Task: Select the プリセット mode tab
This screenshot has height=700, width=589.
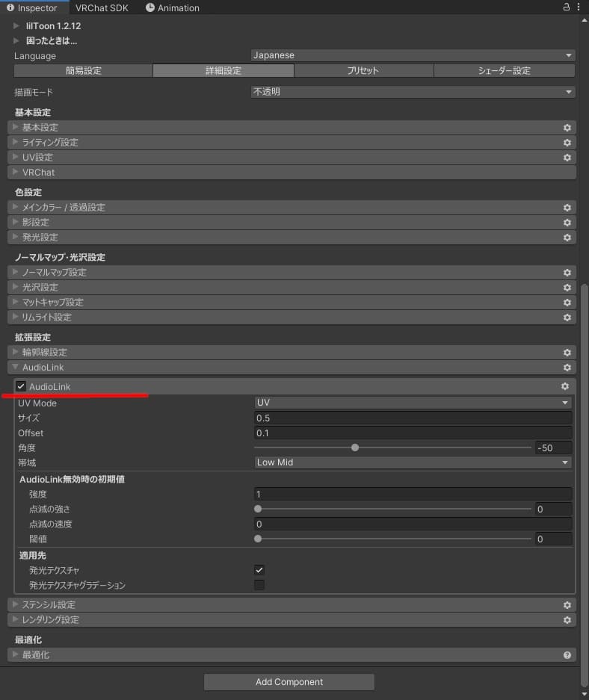Action: 363,70
